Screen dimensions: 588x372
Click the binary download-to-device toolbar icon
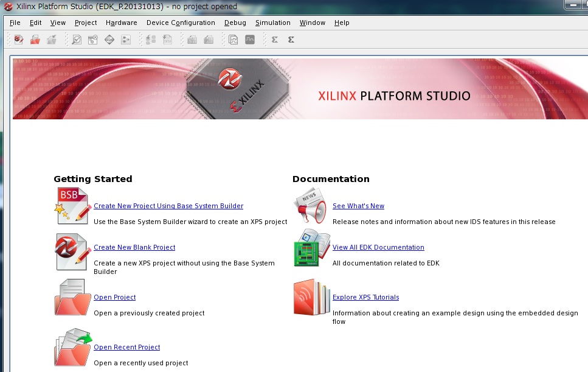pos(167,40)
